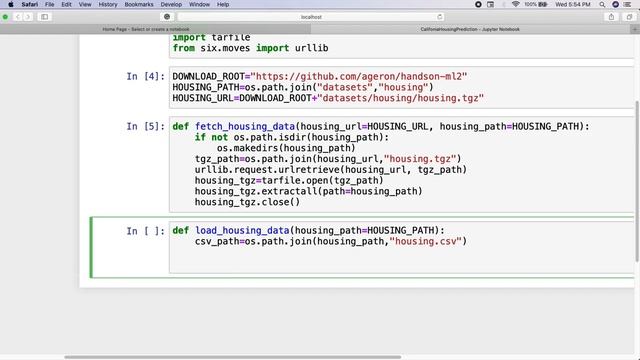Click the os.makedirs(housing_path) line

(x=286, y=148)
